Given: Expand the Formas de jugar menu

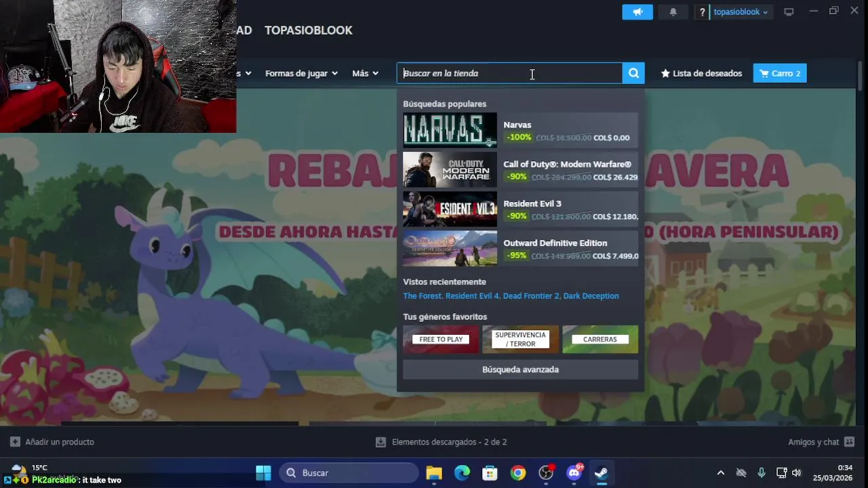Looking at the screenshot, I should coord(301,73).
